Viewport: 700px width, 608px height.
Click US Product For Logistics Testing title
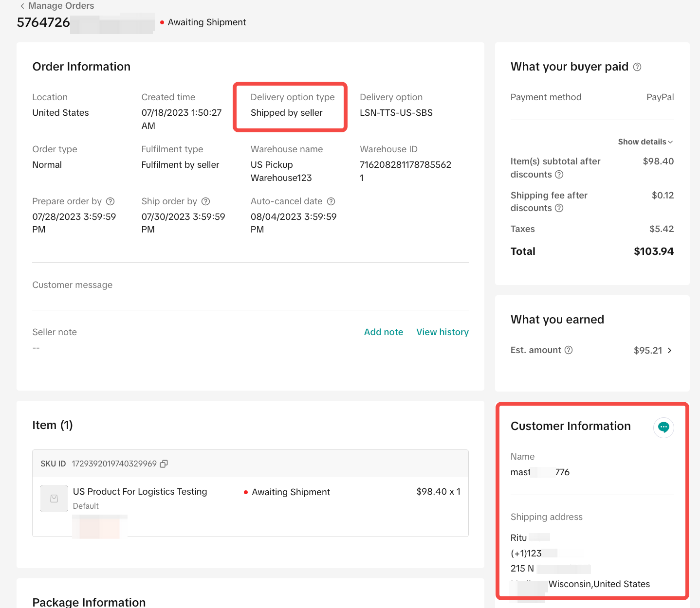coord(140,492)
